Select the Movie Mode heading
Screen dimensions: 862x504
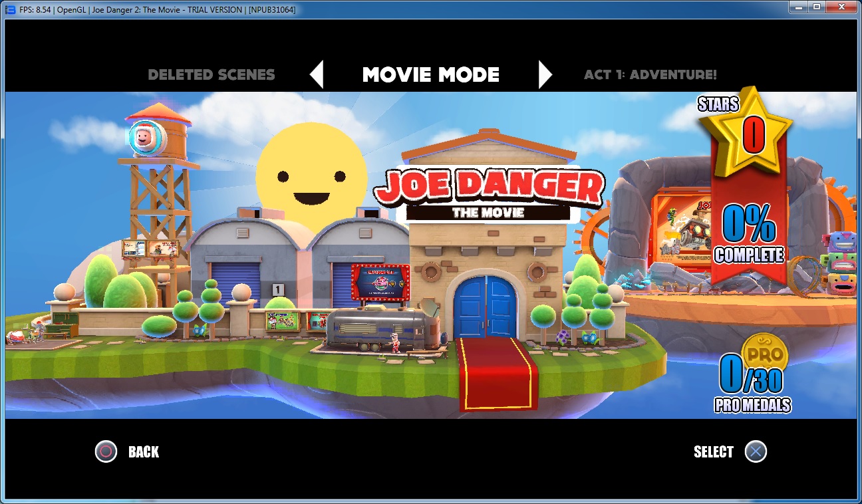point(430,74)
